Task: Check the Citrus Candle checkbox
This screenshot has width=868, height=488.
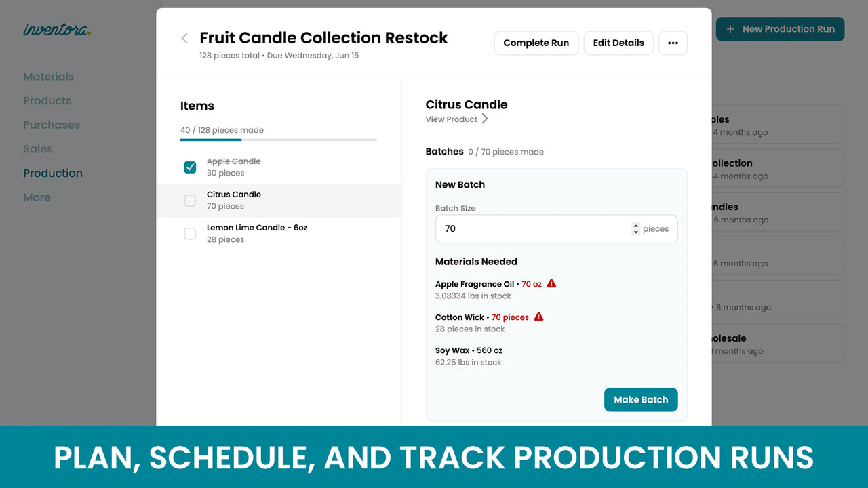Action: point(190,200)
